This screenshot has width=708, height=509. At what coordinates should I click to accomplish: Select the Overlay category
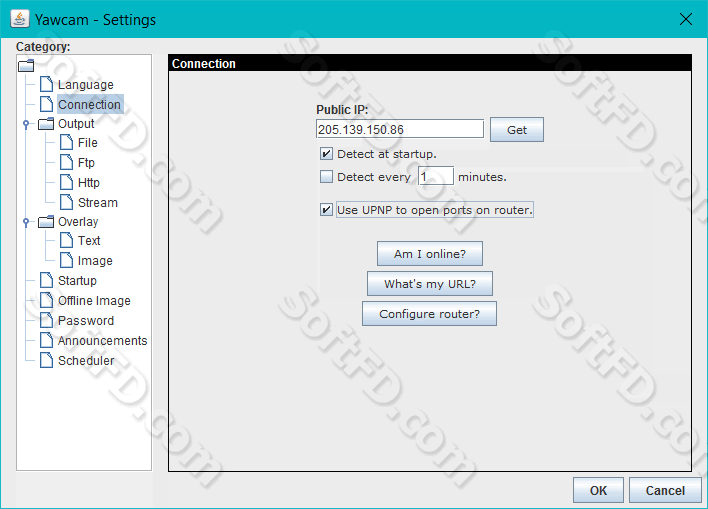coord(78,222)
